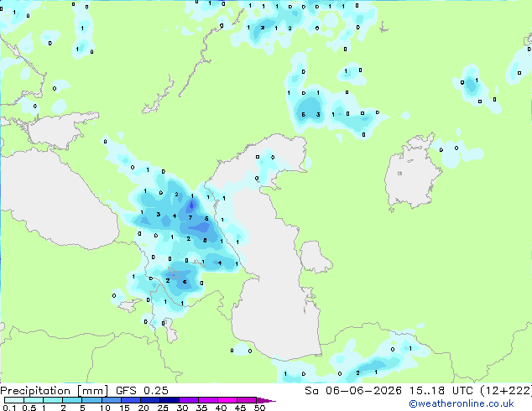This screenshot has width=532, height=411.
Task: Select the 2–5 mm legend color box
Action: click(72, 400)
